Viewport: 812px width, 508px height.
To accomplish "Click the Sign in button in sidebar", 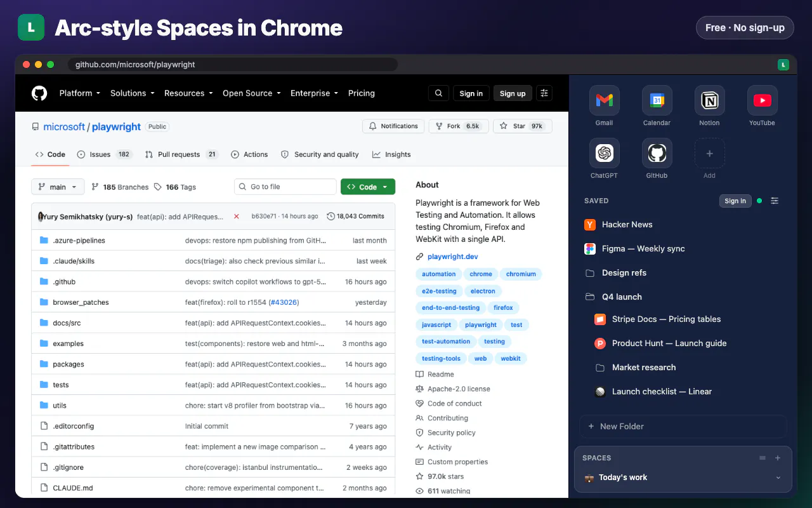I will [735, 201].
